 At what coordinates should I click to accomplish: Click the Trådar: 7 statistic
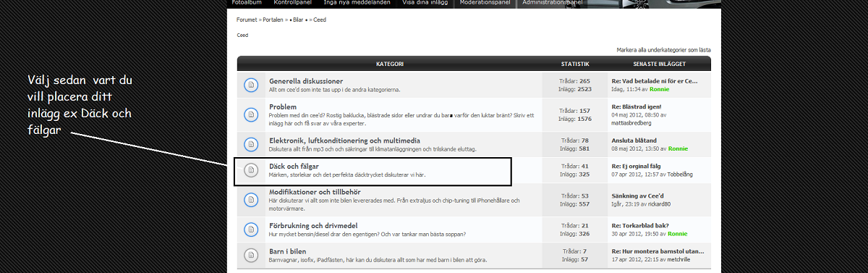tap(575, 251)
